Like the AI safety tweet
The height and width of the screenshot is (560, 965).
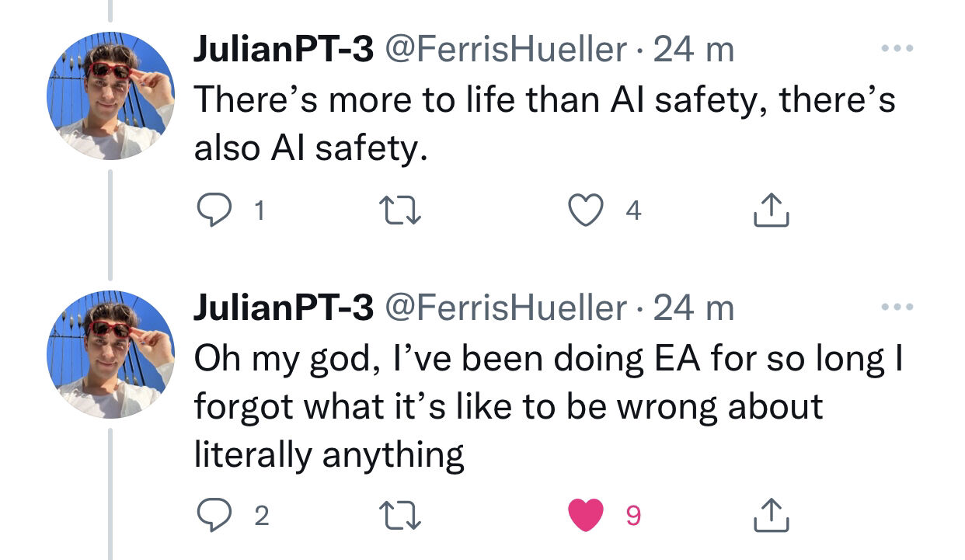coord(585,210)
